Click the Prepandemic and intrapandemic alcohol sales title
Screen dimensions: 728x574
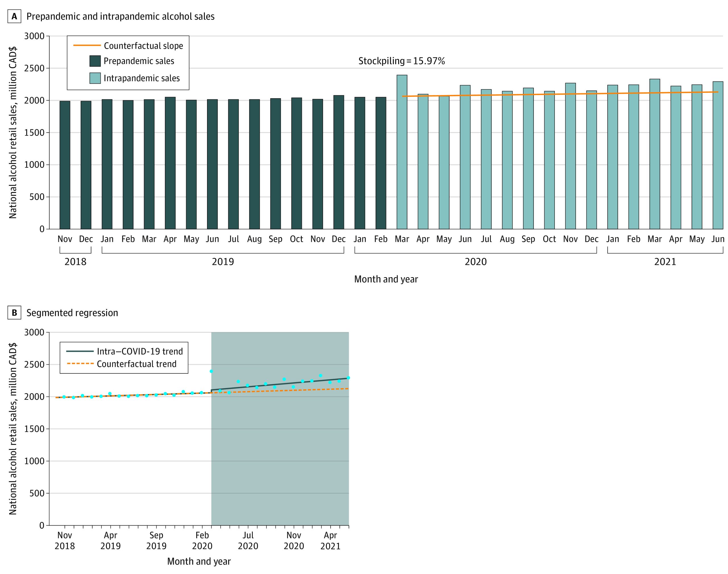(120, 17)
